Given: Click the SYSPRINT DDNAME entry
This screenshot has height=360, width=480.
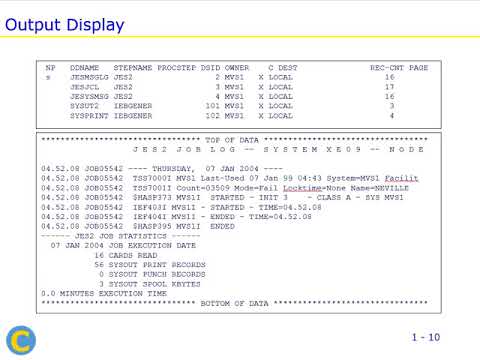Looking at the screenshot, I should 89,116.
